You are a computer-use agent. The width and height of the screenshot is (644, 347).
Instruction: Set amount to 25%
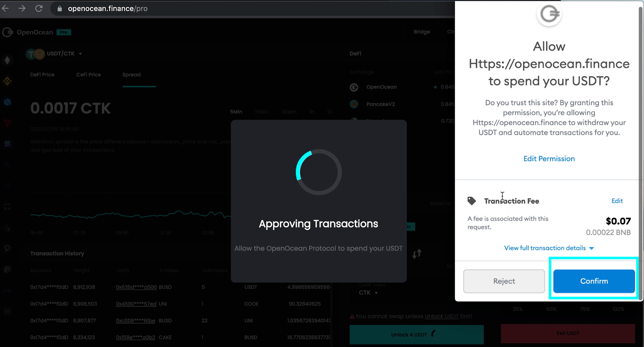pos(518,309)
